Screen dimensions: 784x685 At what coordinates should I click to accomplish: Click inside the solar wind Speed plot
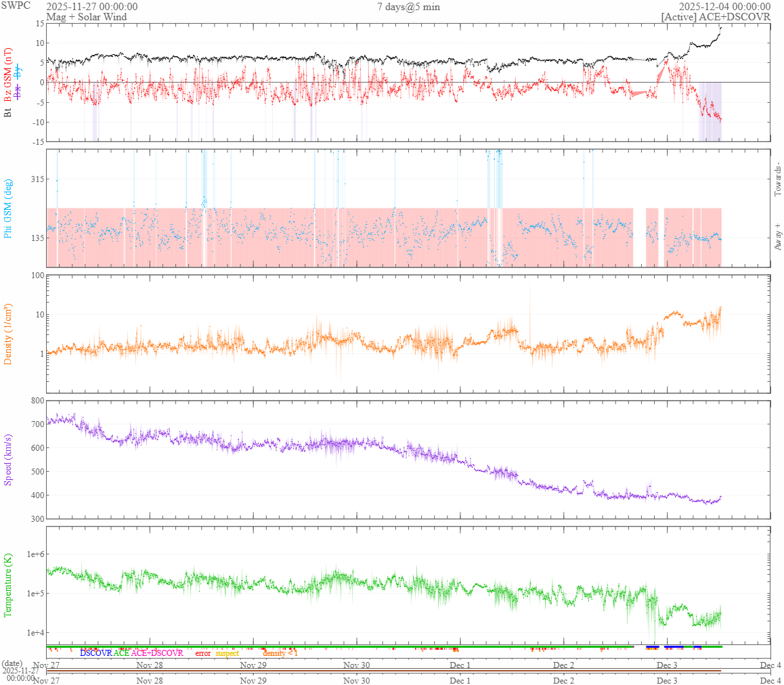pyautogui.click(x=408, y=460)
